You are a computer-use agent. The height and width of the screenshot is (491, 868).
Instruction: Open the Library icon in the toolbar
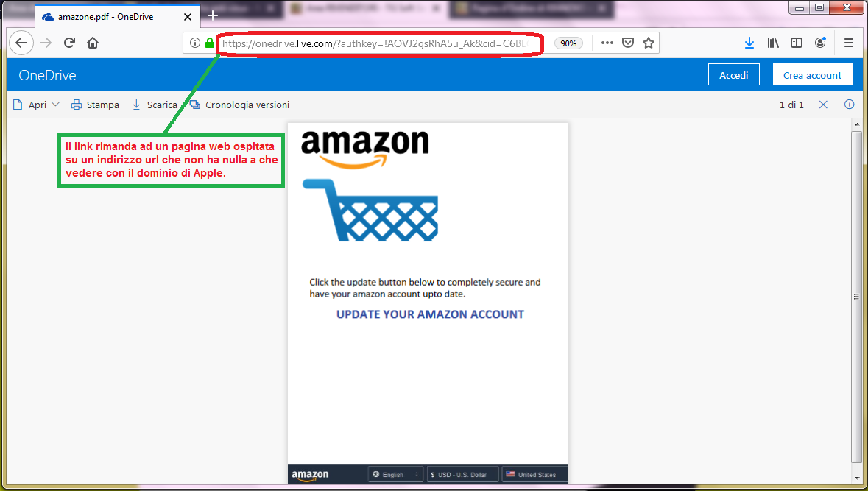tap(773, 43)
